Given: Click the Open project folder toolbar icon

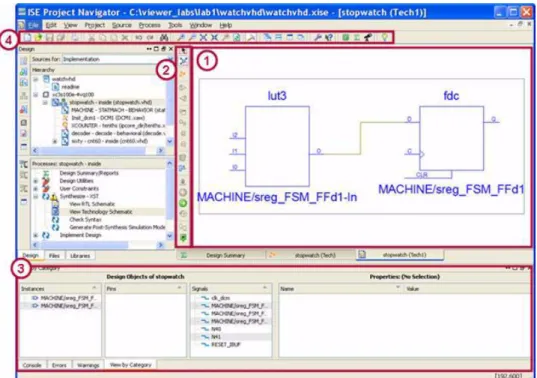Looking at the screenshot, I should 38,37.
